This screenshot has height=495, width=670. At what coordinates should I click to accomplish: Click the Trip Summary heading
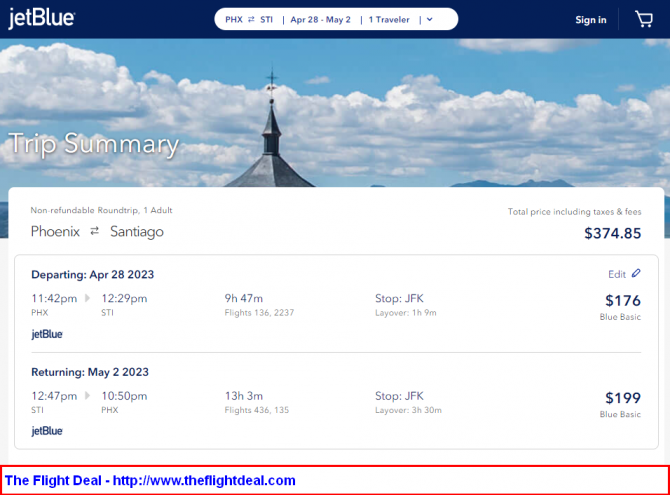tap(94, 144)
